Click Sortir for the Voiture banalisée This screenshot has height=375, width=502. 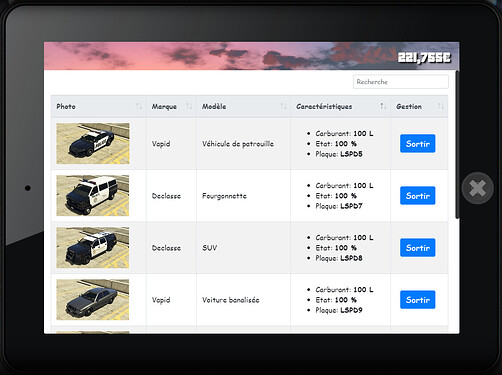click(418, 300)
